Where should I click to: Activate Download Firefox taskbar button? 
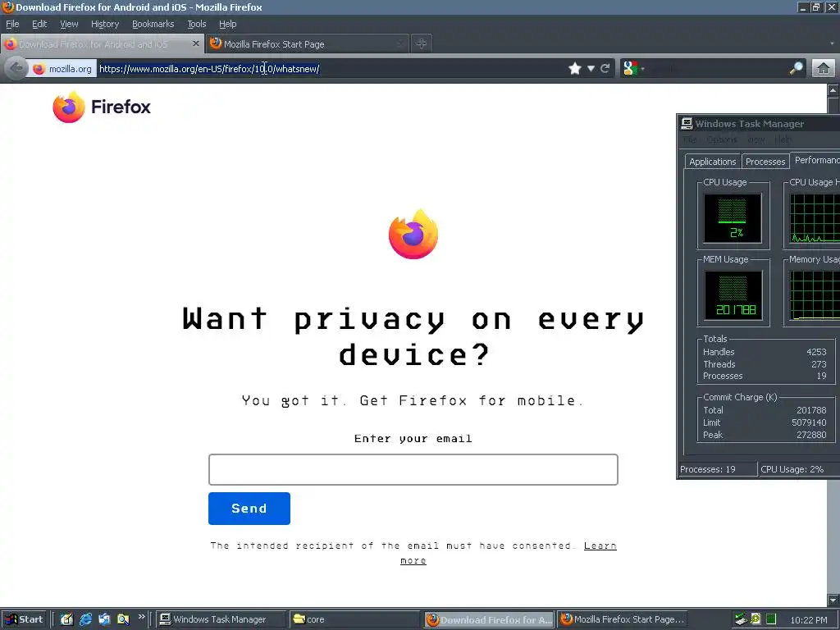pos(489,619)
